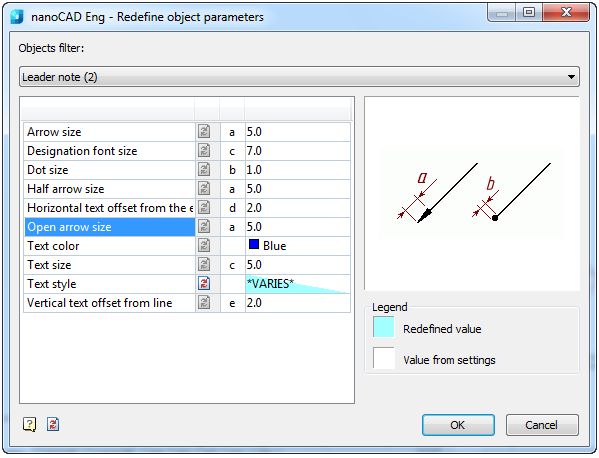The height and width of the screenshot is (458, 599).
Task: Edit the Half arrow size value field
Action: click(x=298, y=189)
